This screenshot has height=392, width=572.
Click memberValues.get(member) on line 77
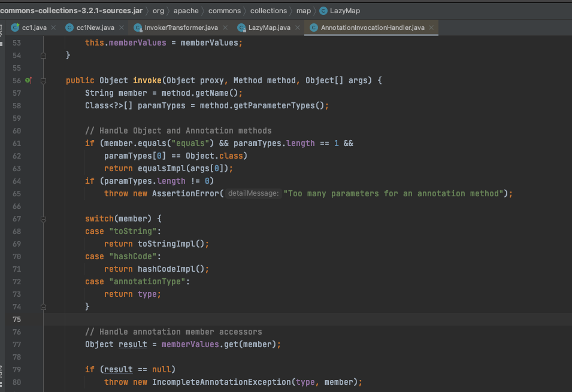pyautogui.click(x=219, y=345)
